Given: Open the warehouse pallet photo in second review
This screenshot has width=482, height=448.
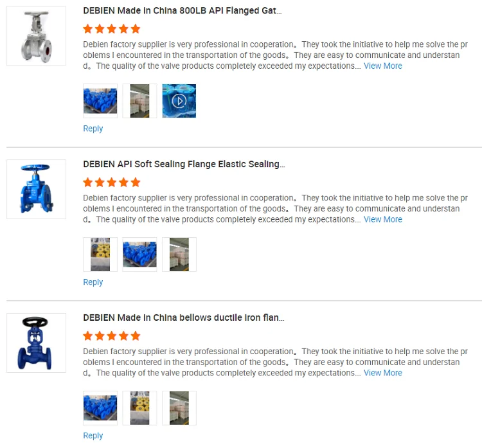Looking at the screenshot, I should tap(179, 255).
